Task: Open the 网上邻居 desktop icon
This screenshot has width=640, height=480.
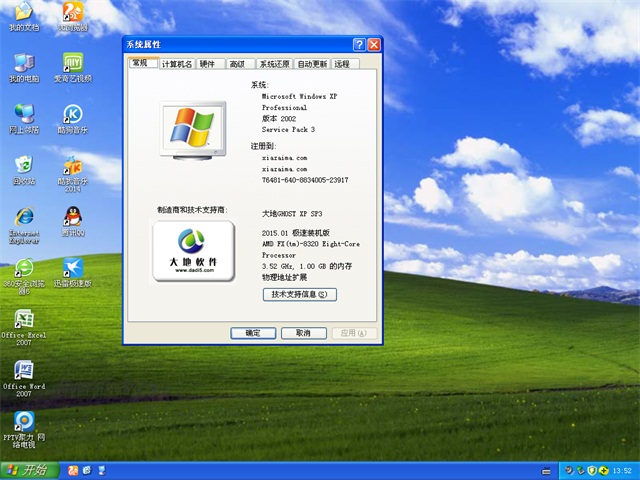Action: click(23, 115)
